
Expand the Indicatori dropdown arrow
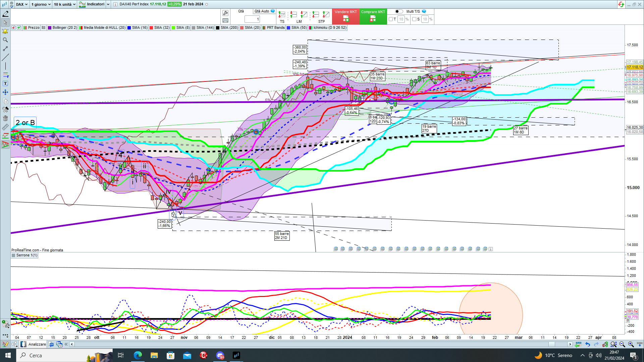click(x=108, y=4)
